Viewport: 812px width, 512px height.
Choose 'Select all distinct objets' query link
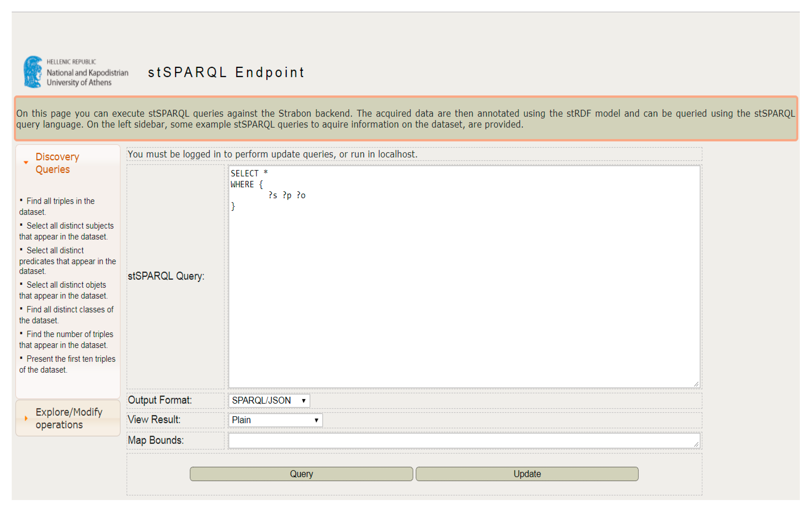pyautogui.click(x=66, y=285)
